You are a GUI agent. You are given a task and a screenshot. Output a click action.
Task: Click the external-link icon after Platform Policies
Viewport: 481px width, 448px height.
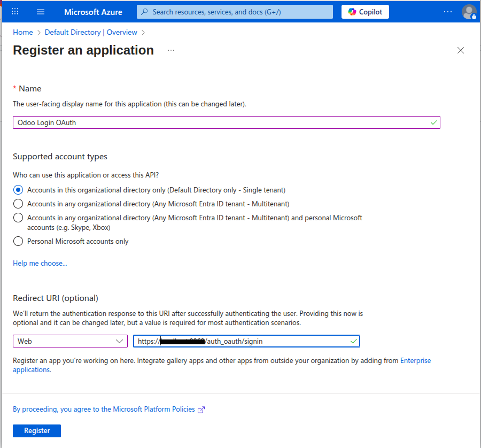201,410
